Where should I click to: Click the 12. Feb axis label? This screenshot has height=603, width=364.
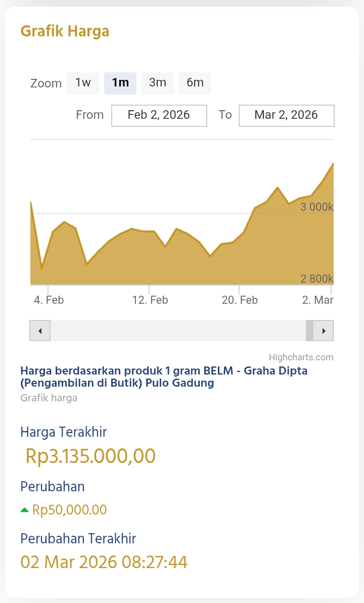pos(150,300)
